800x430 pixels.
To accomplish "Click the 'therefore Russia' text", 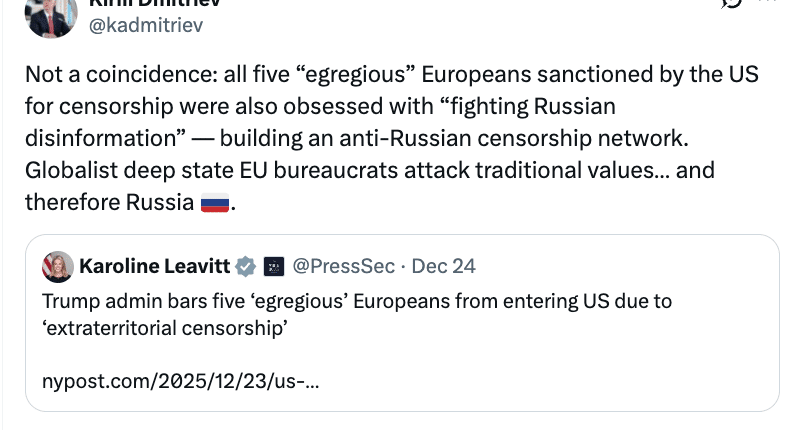I will click(109, 203).
